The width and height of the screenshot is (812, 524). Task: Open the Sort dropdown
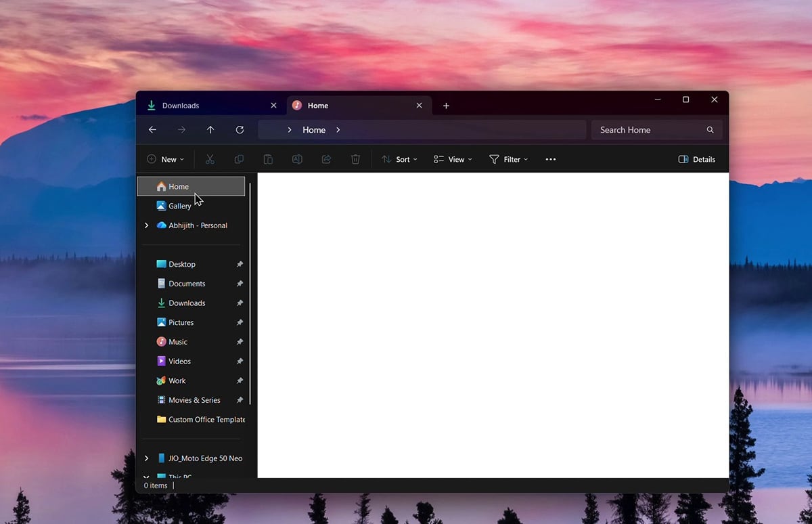[x=399, y=159]
